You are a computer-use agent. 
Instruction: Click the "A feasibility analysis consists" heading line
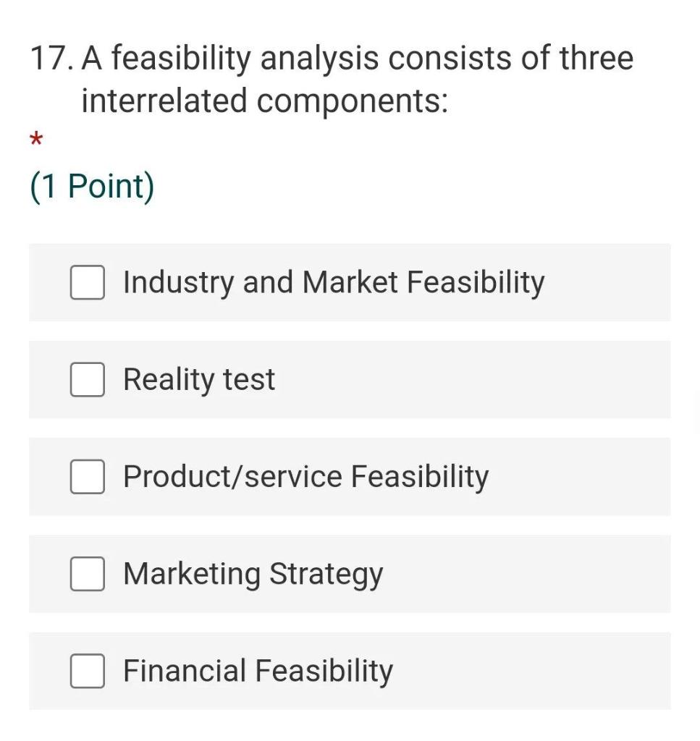(358, 59)
